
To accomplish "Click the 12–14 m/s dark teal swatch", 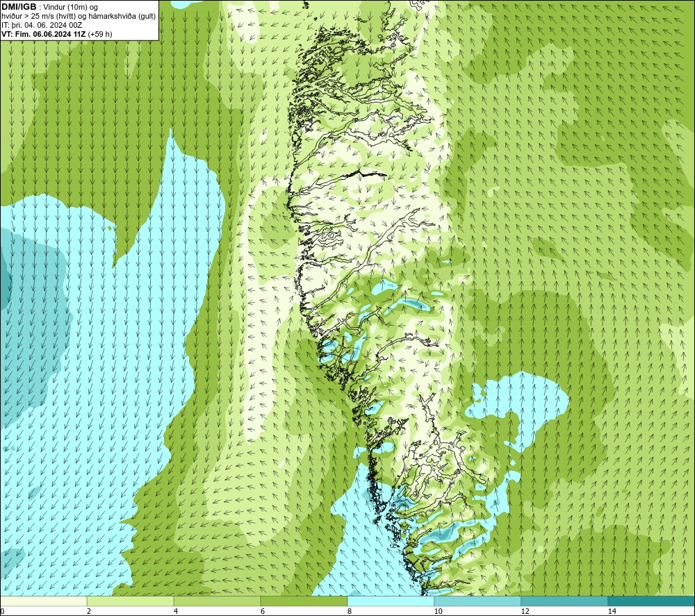I will (564, 601).
